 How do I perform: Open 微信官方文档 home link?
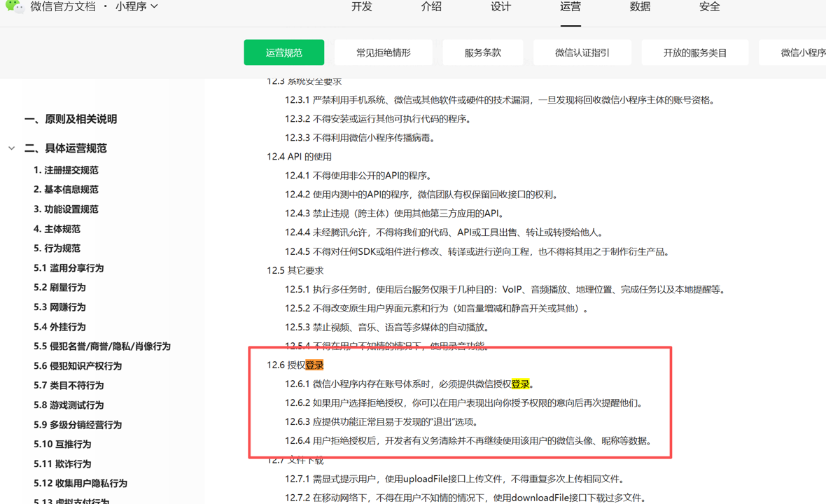coord(63,7)
